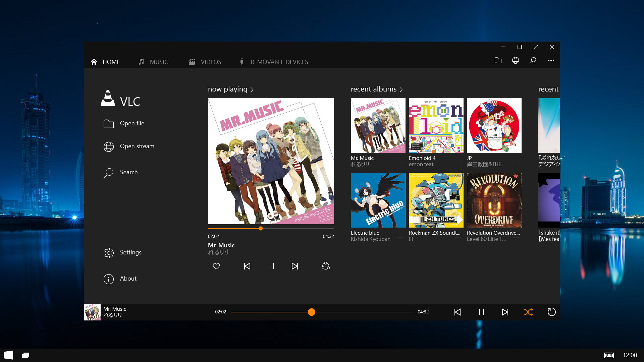Screen dimensions: 644x362
Task: Click the open folder icon in toolbar
Action: click(498, 61)
